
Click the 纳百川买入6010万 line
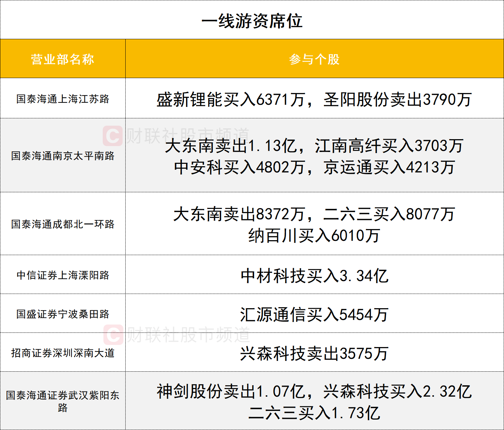pyautogui.click(x=314, y=235)
